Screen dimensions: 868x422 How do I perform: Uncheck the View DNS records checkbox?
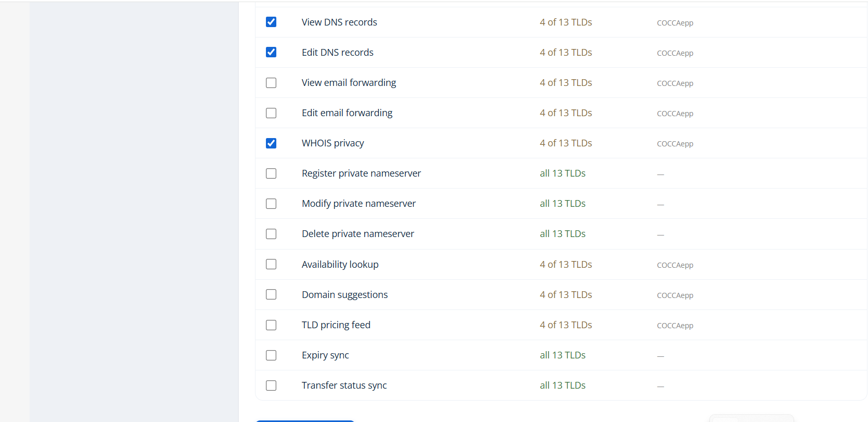point(271,22)
